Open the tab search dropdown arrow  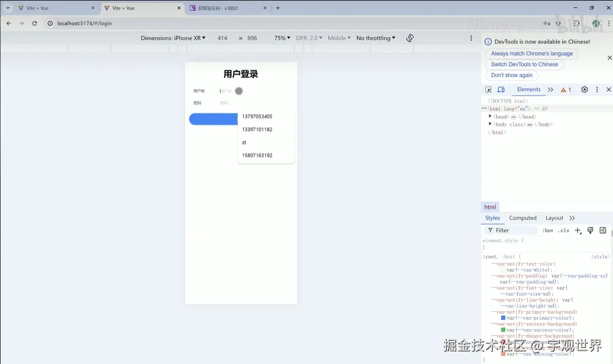coord(8,8)
